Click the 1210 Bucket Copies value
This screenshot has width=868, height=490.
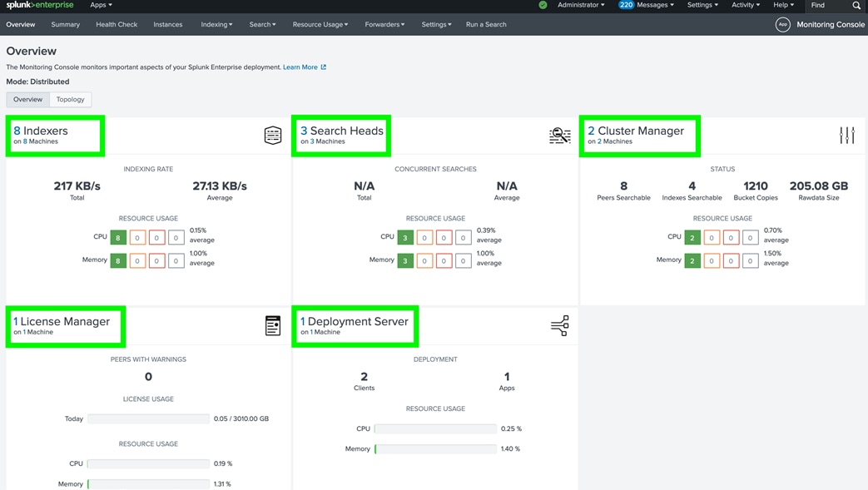pos(756,186)
